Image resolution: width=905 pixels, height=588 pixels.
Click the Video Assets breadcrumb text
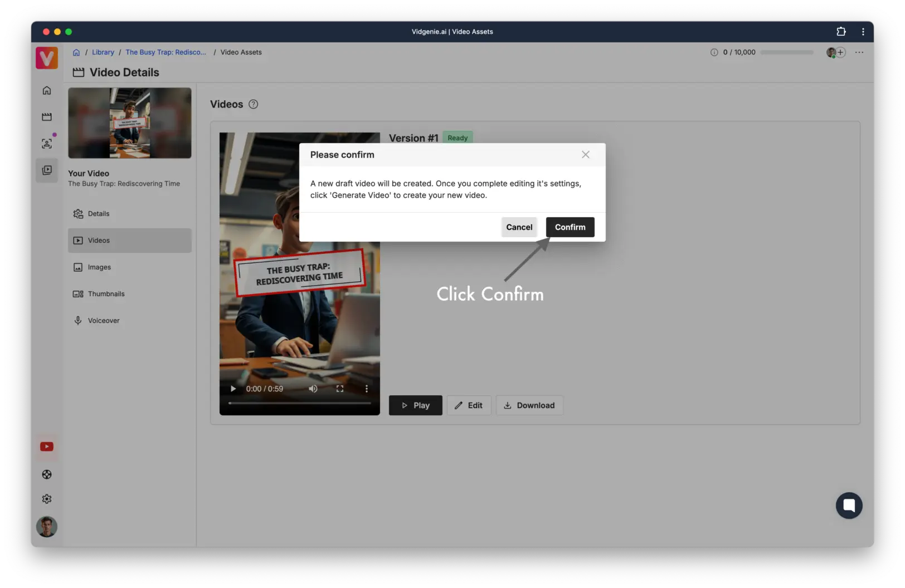(x=241, y=52)
